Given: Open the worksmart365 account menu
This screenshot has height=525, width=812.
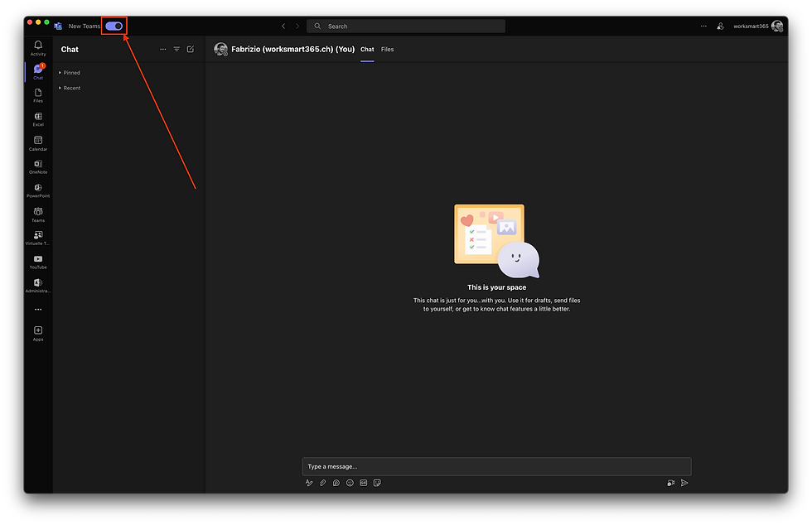Looking at the screenshot, I should pos(758,26).
